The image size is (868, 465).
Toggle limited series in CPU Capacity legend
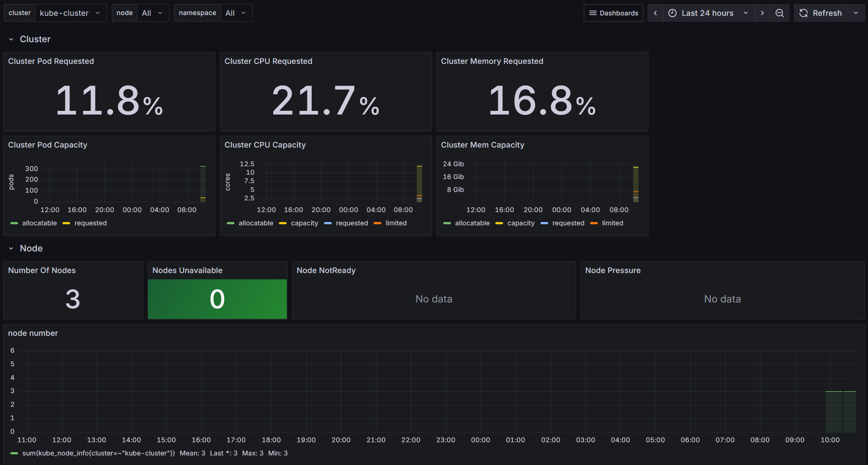(396, 223)
